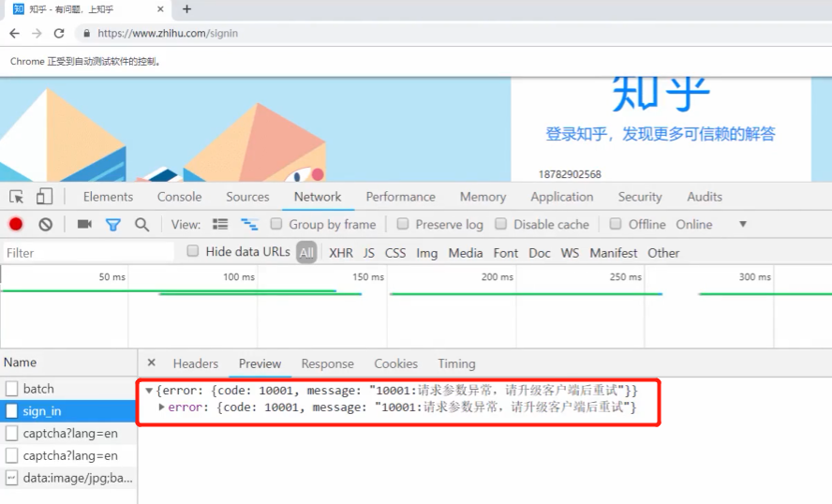Click the 150 ms timeline marker
Image resolution: width=832 pixels, height=504 pixels.
pos(368,277)
